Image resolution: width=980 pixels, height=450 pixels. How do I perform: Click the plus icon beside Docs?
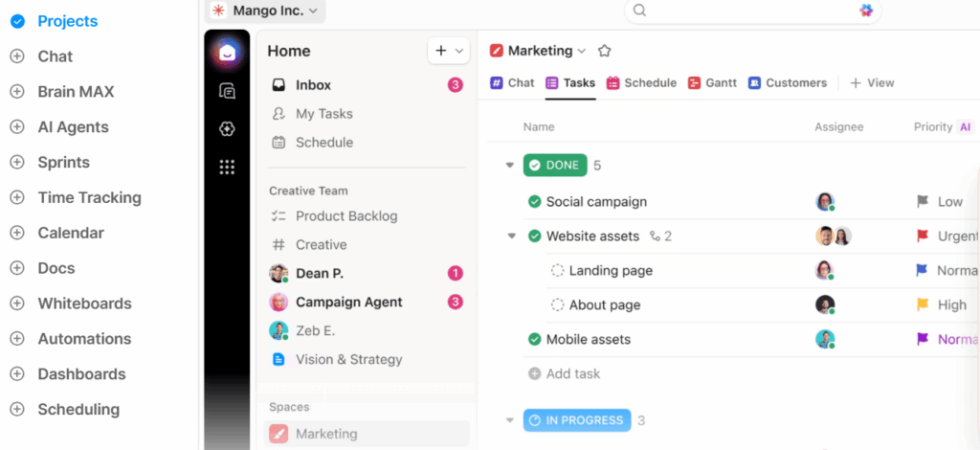click(17, 268)
